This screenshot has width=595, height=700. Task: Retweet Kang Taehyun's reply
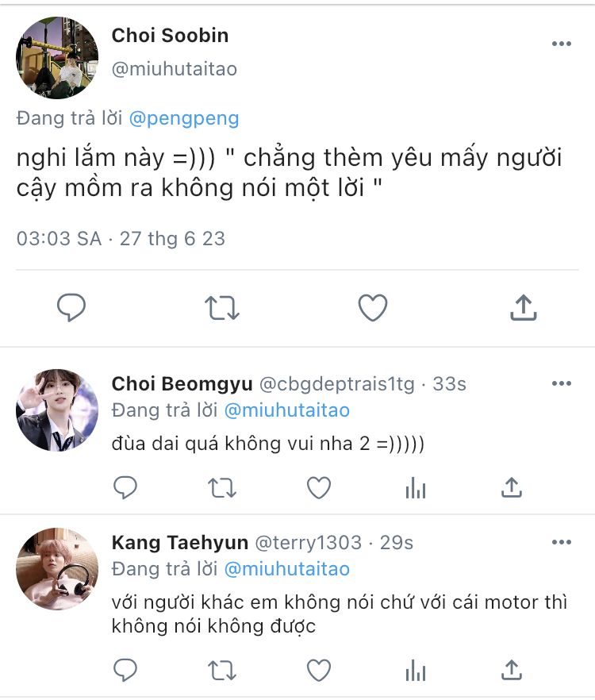coord(222,671)
